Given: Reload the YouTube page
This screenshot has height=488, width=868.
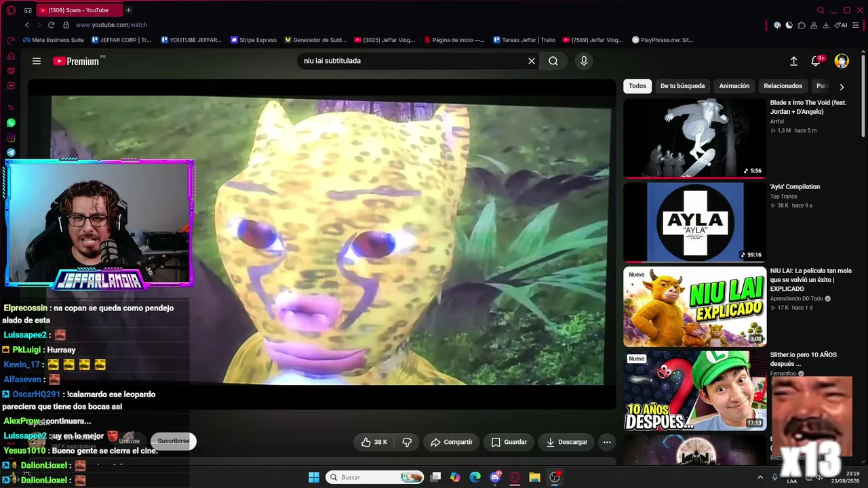Looking at the screenshot, I should click(51, 25).
